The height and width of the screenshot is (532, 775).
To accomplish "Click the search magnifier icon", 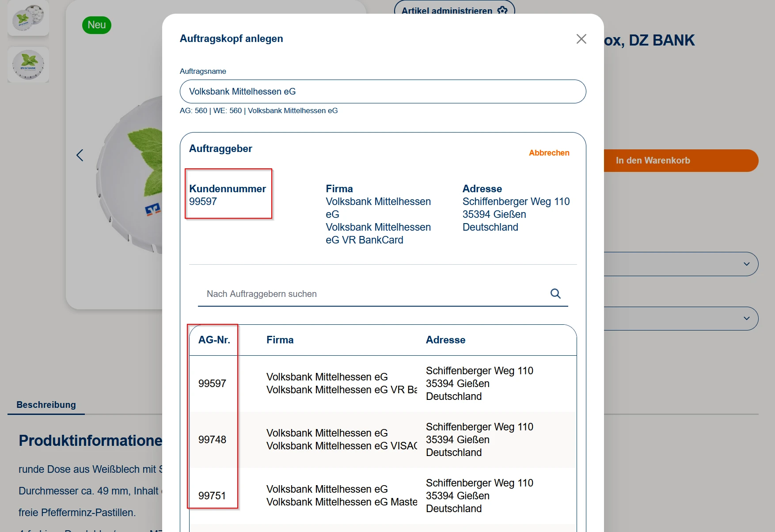I will point(555,293).
